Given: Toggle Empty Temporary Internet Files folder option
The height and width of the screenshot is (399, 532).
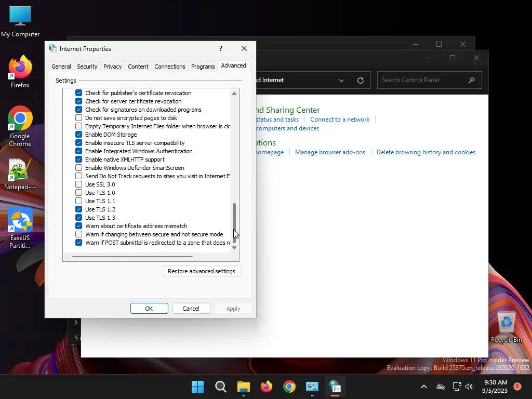Looking at the screenshot, I should [x=79, y=126].
